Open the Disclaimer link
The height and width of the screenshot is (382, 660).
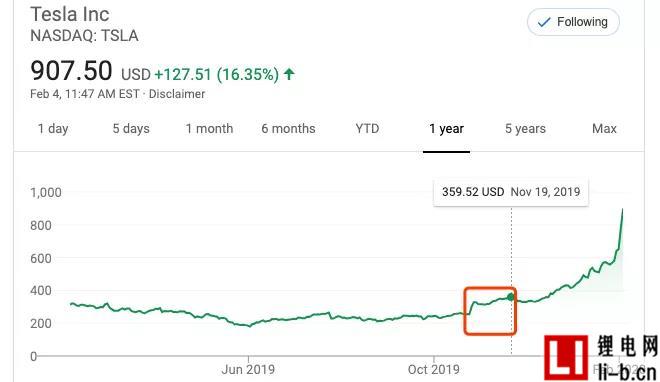pos(177,94)
